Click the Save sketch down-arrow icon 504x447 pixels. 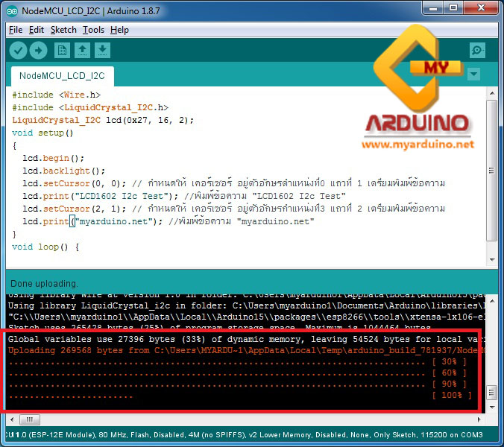103,50
